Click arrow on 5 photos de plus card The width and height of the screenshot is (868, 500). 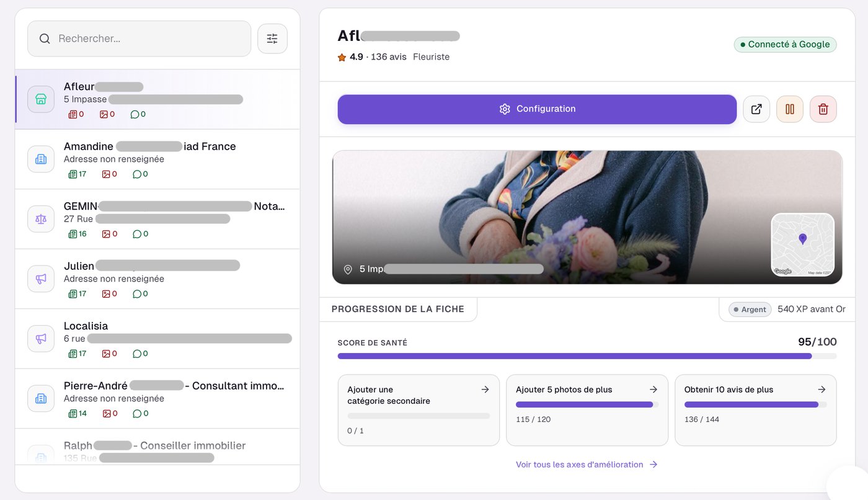pos(653,390)
